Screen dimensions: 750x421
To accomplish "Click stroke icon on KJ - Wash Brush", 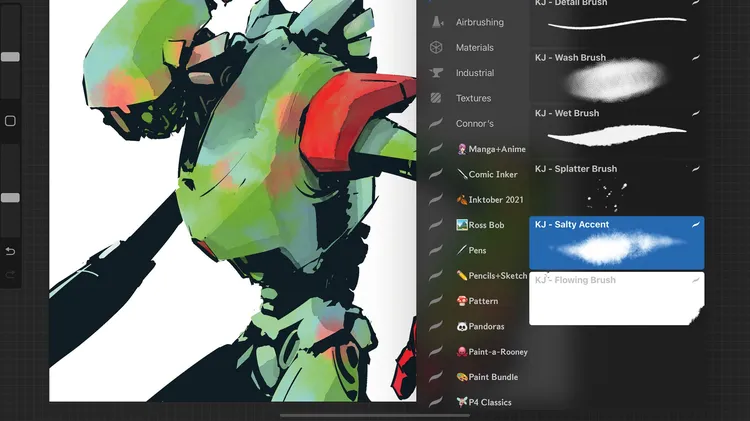I will pos(695,58).
